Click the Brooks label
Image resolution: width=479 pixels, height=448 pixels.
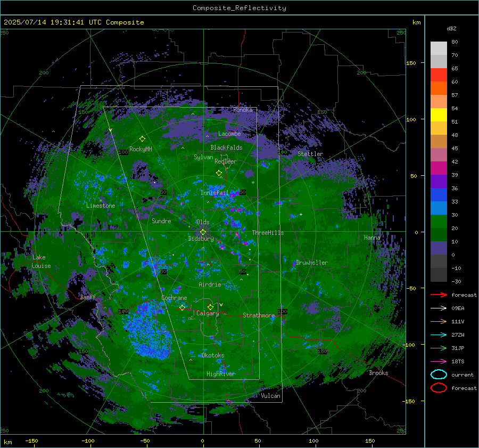click(x=378, y=373)
